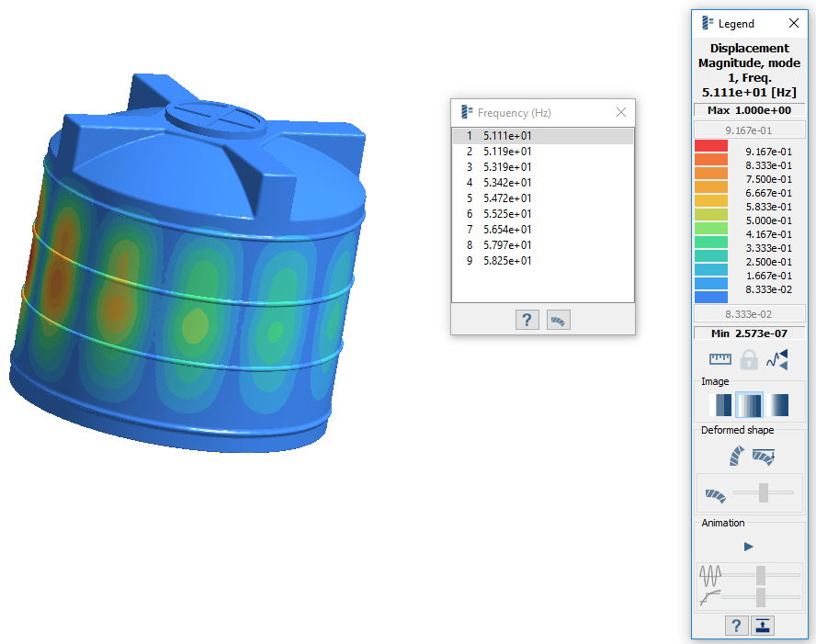
Task: Click deformed shape icon in Frequency window
Action: [558, 320]
